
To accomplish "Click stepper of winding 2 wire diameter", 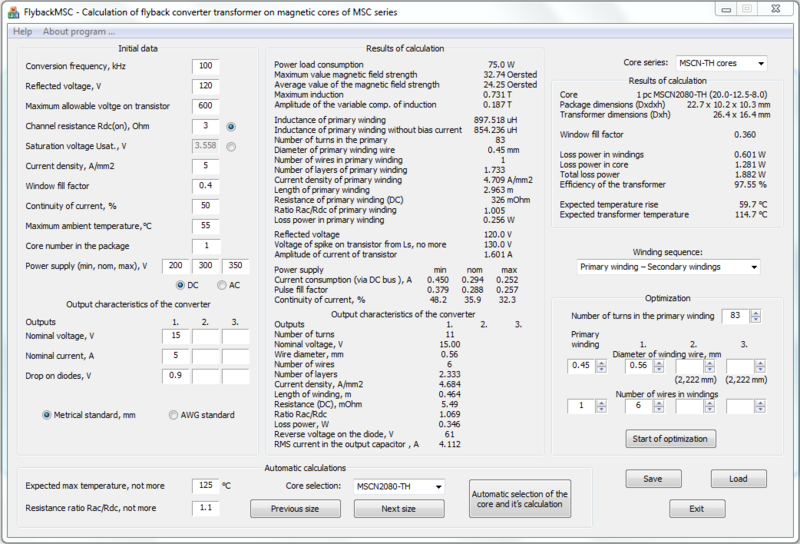I will [x=709, y=366].
